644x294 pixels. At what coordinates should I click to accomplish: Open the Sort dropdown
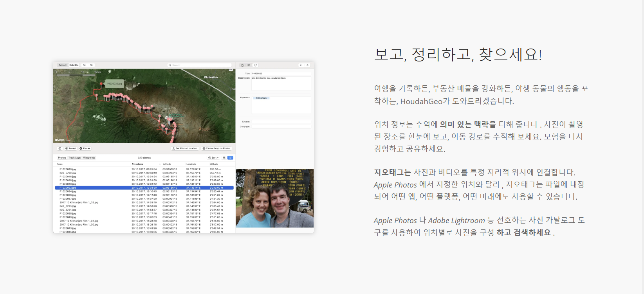[214, 158]
